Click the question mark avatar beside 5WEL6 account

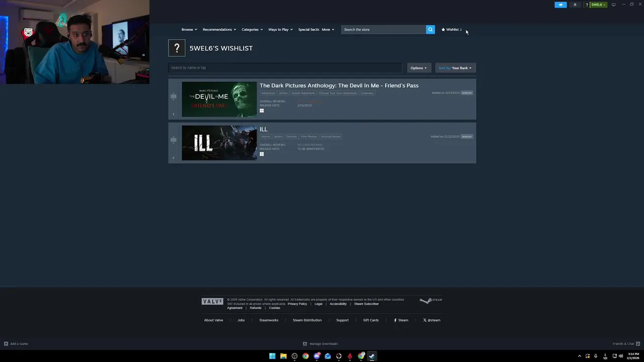587,5
